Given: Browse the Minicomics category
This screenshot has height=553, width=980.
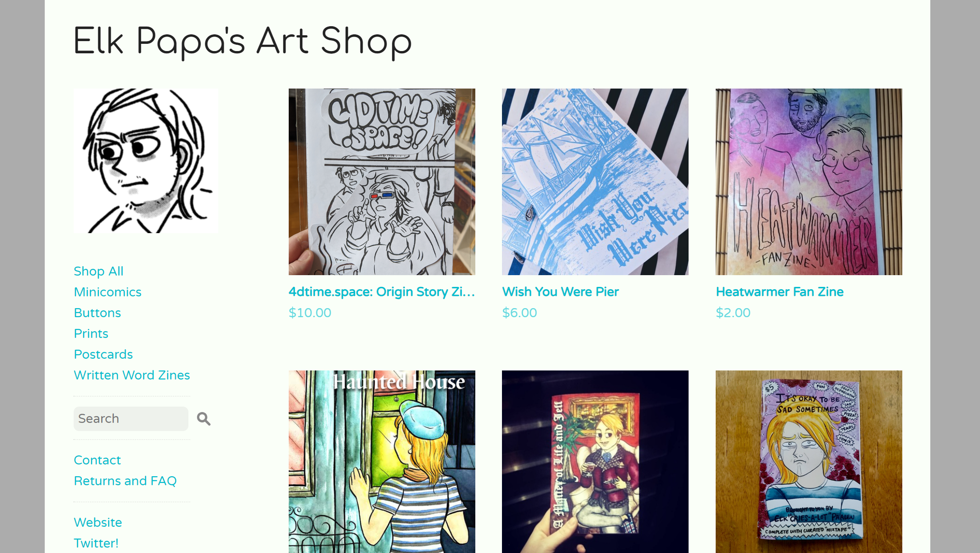Looking at the screenshot, I should tap(108, 292).
